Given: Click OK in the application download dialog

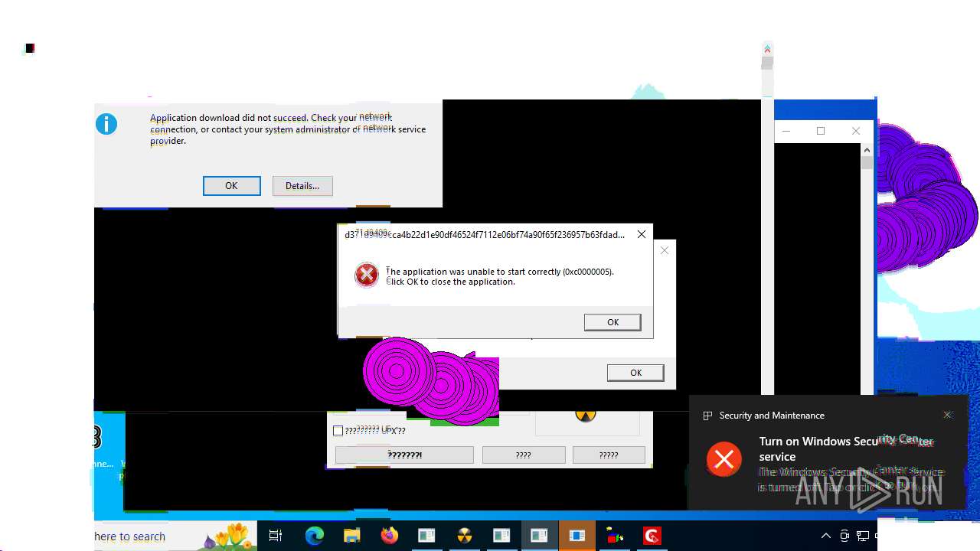Looking at the screenshot, I should pos(231,186).
